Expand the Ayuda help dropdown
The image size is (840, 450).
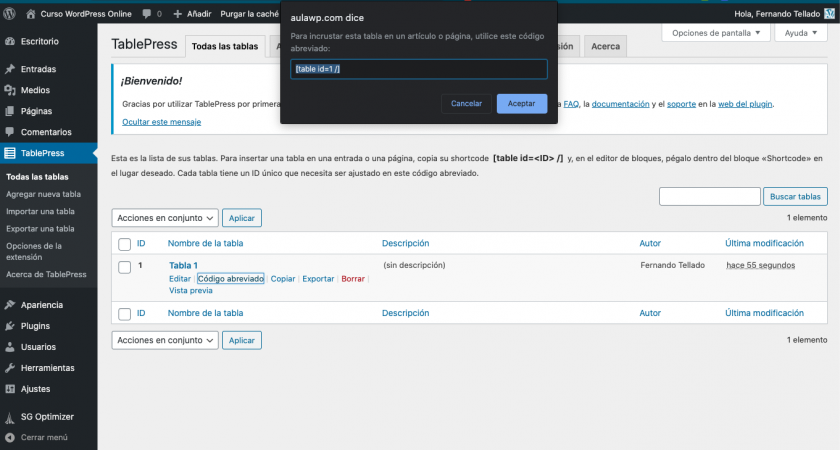[801, 33]
